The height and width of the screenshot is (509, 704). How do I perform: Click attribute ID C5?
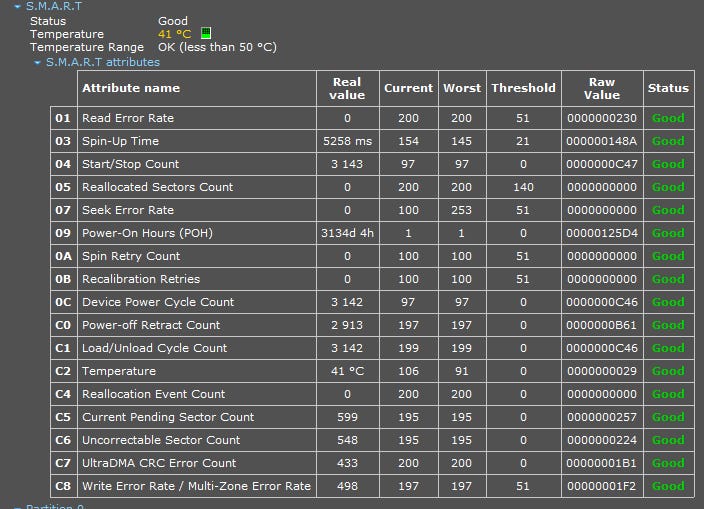tap(63, 417)
